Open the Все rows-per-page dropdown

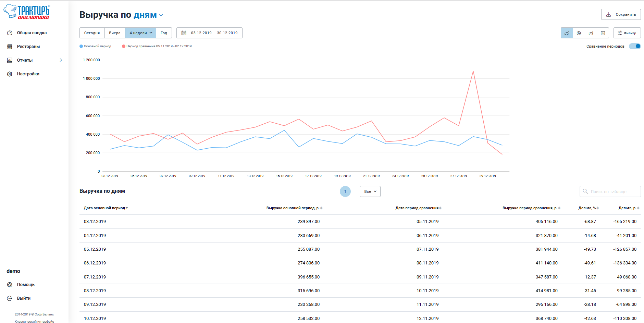click(370, 191)
